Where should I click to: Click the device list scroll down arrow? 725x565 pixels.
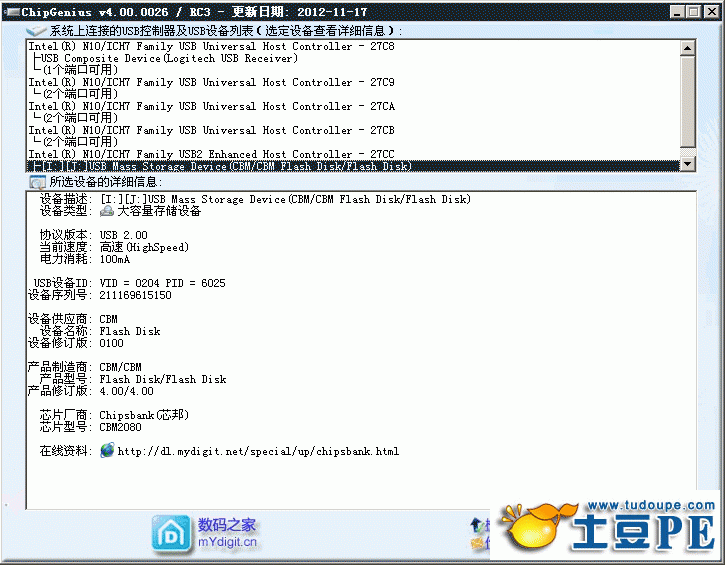pyautogui.click(x=688, y=163)
